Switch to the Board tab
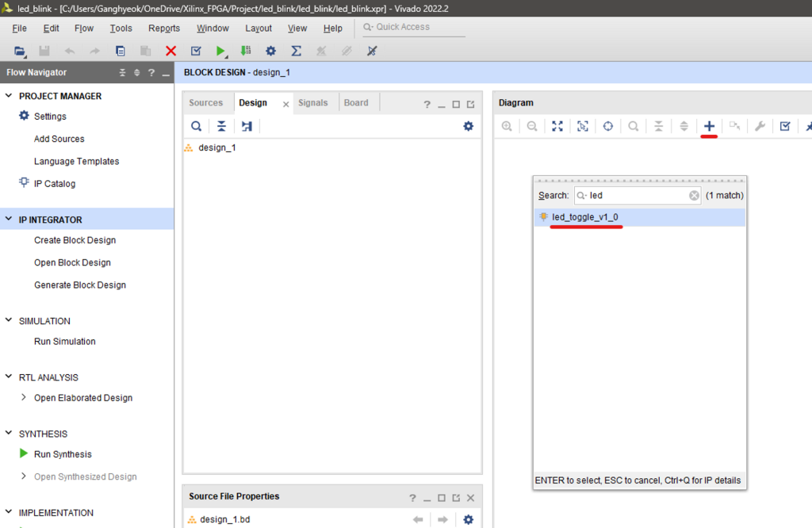The height and width of the screenshot is (528, 812). tap(356, 102)
